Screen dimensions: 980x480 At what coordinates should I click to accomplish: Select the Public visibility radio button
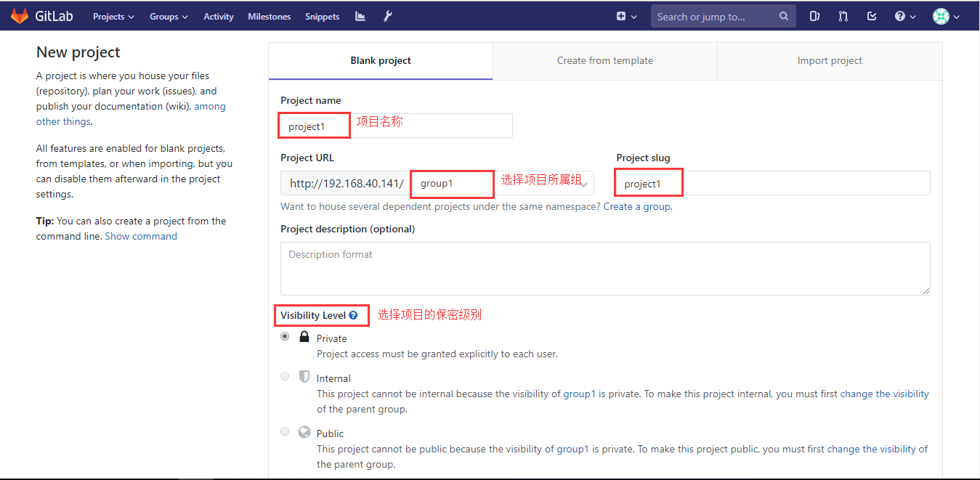click(x=285, y=432)
